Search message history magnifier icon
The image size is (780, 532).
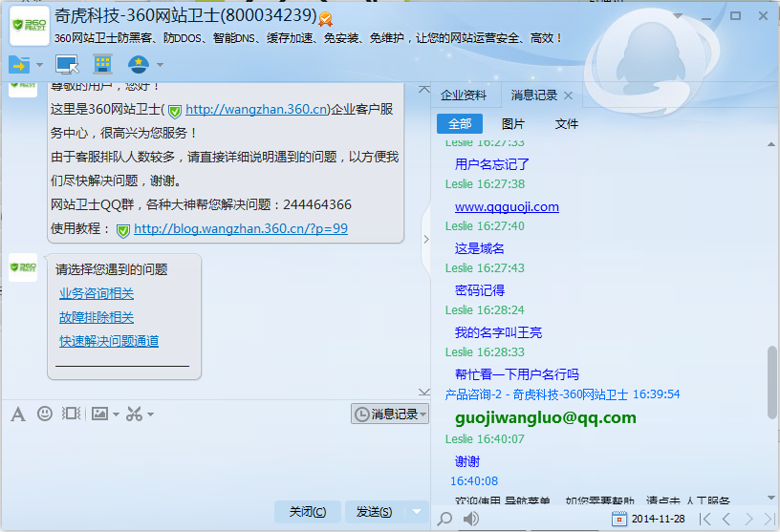444,519
